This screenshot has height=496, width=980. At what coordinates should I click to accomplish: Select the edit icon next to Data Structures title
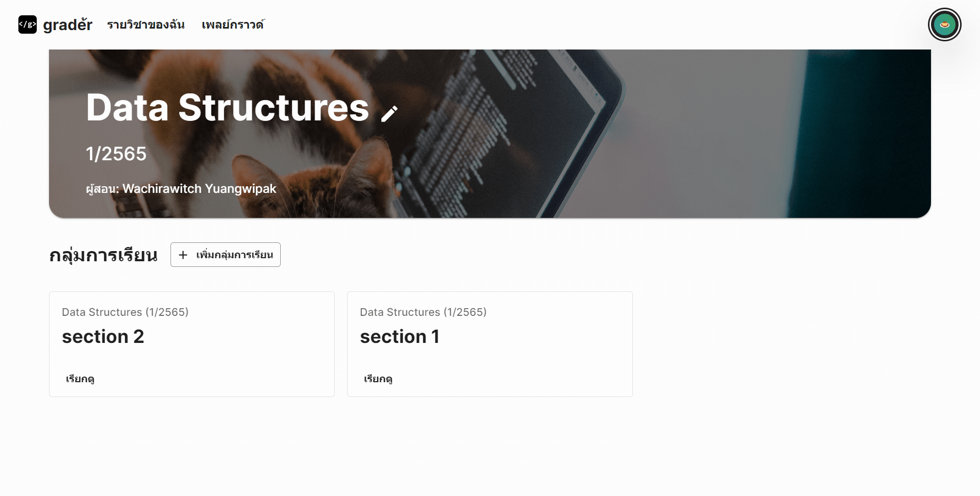(x=390, y=112)
